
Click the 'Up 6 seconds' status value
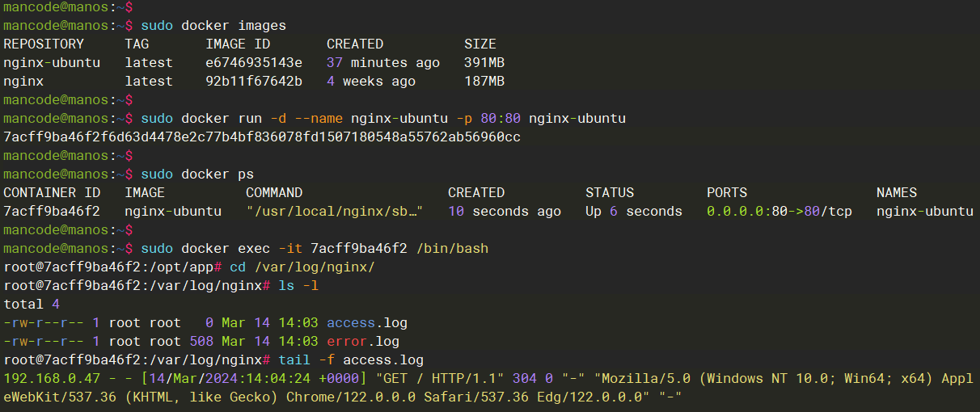[634, 211]
